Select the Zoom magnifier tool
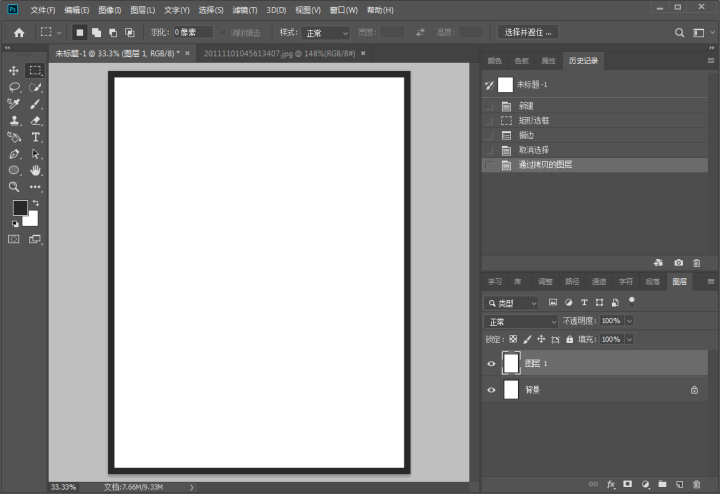 14,187
